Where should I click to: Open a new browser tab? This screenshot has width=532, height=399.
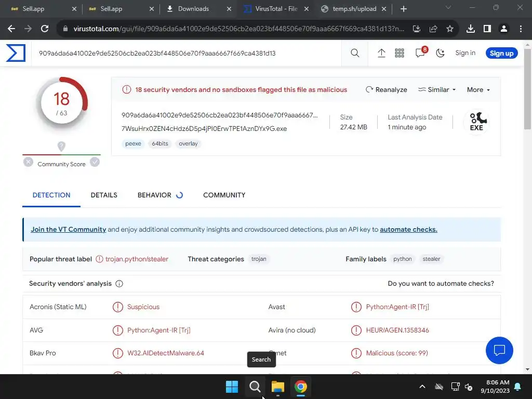403,9
